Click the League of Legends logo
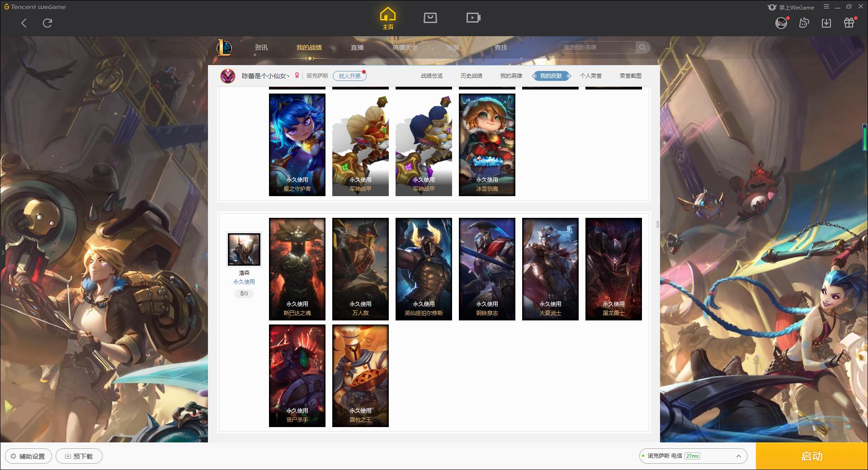Image resolution: width=868 pixels, height=470 pixels. (225, 47)
